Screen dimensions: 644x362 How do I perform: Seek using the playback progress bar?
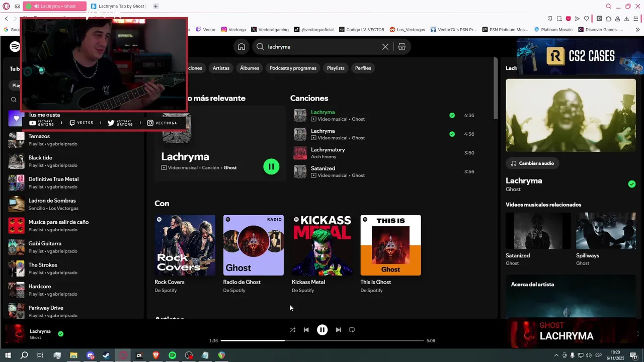click(322, 341)
